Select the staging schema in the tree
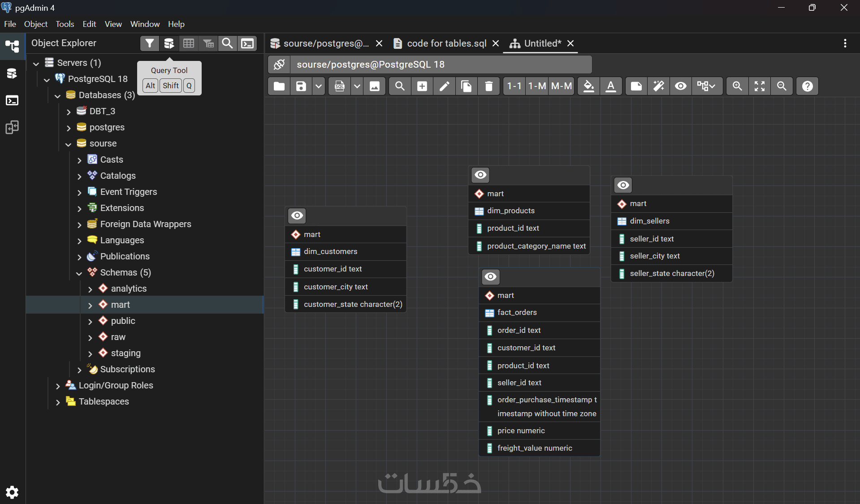Viewport: 860px width, 504px height. pos(126,353)
